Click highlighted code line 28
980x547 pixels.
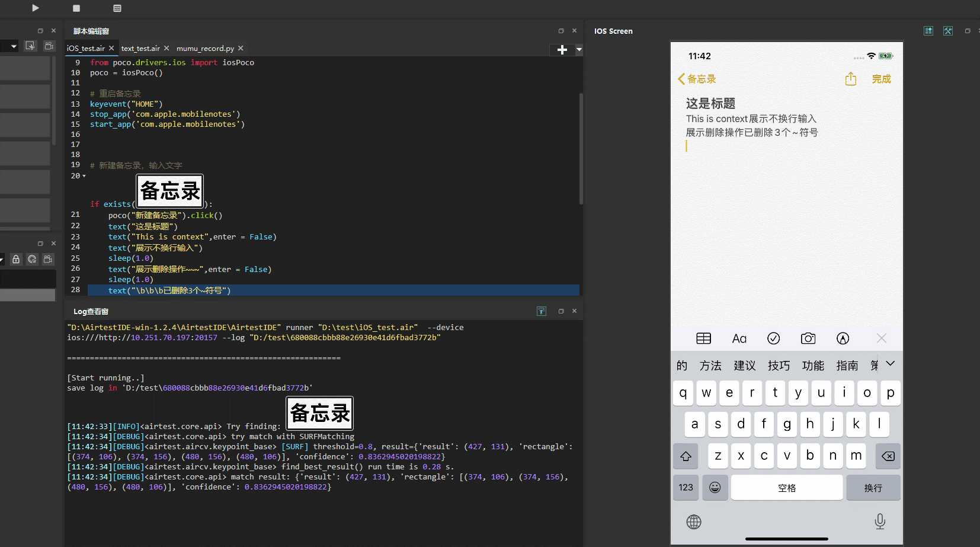(334, 290)
